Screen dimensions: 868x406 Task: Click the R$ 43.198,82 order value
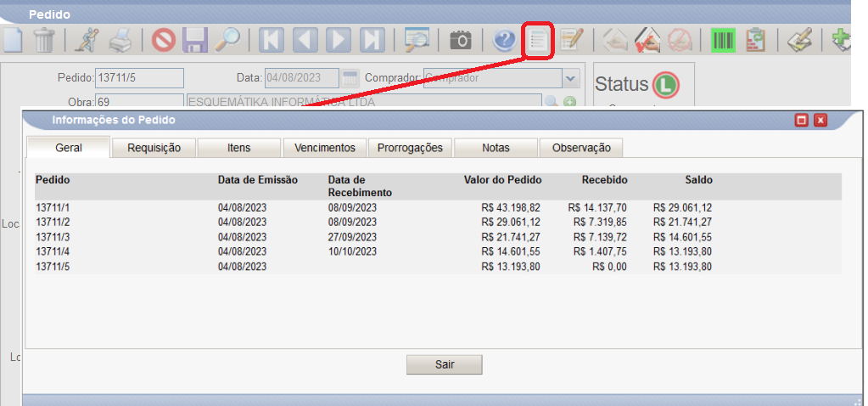click(511, 208)
